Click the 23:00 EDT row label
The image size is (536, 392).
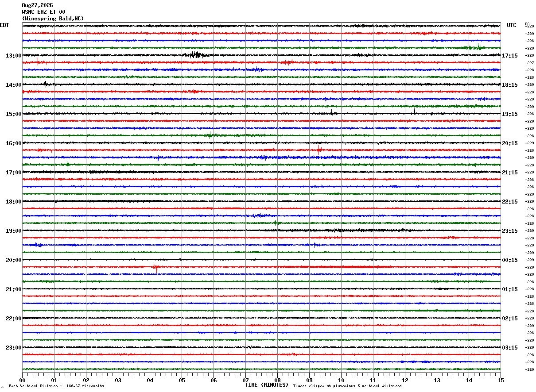tap(13, 348)
